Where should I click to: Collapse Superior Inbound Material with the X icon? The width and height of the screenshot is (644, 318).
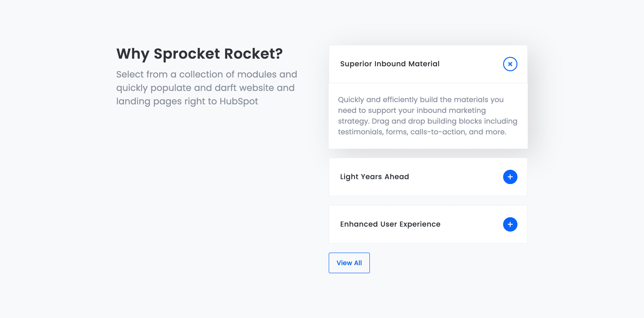pos(510,64)
